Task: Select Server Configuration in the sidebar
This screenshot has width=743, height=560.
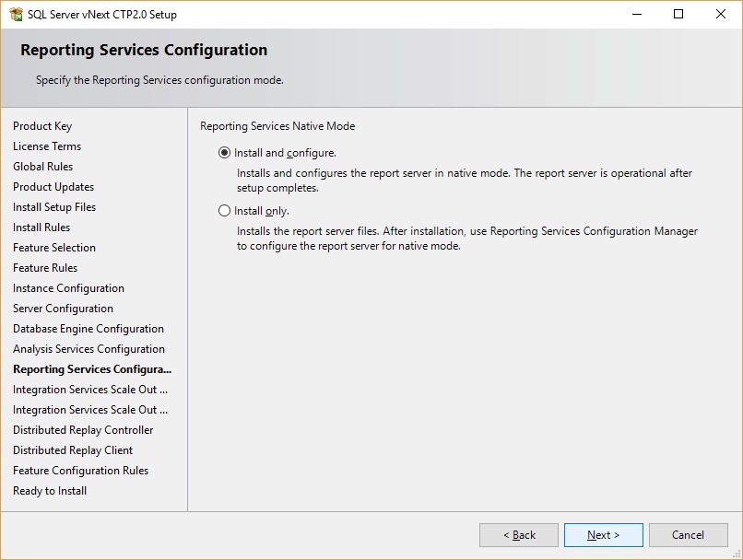Action: [x=63, y=309]
